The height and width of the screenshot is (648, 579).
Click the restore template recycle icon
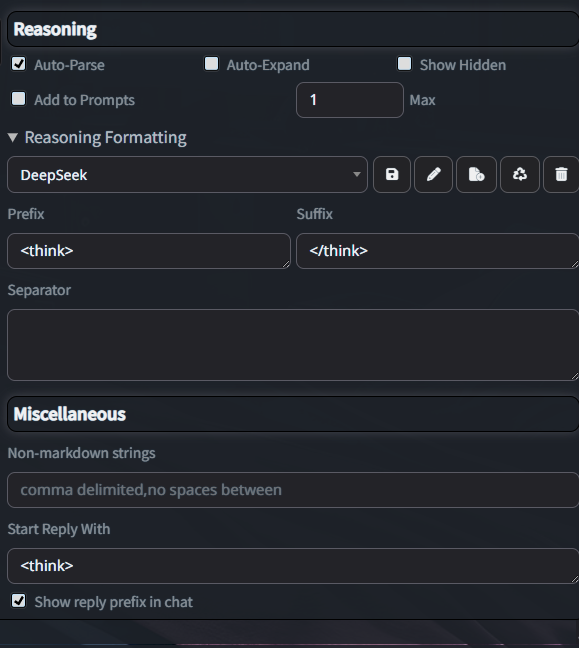point(519,174)
